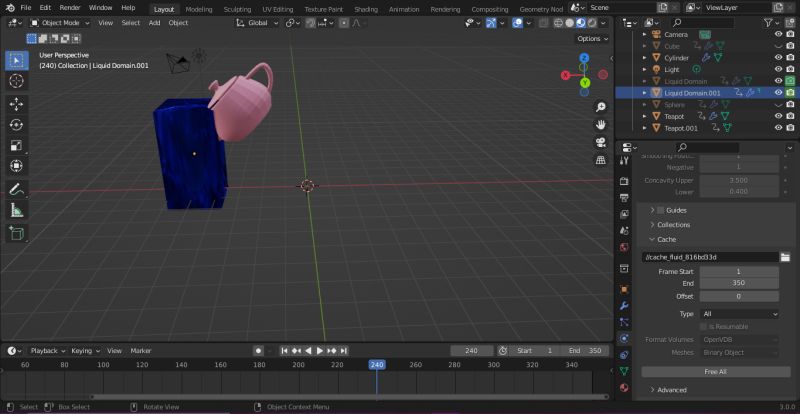Image resolution: width=800 pixels, height=414 pixels.
Task: Collapse the Cache panel
Action: pos(652,239)
